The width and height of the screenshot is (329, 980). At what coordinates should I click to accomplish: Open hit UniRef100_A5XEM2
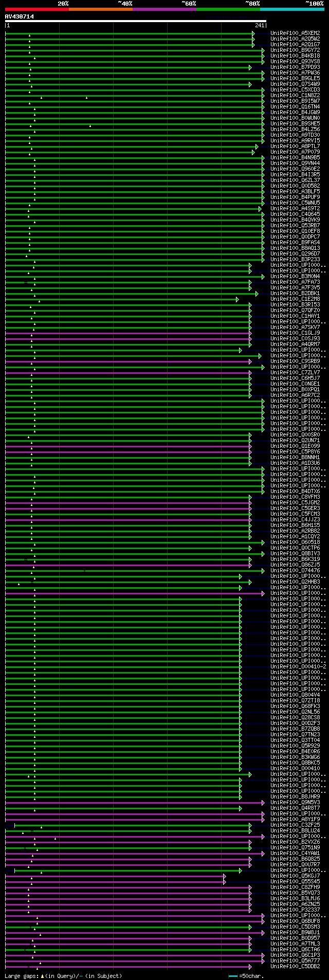(295, 33)
